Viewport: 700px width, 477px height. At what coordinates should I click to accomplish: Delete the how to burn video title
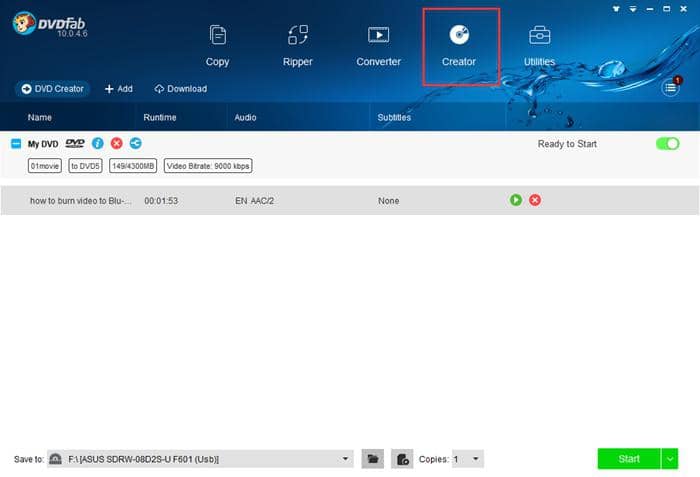point(535,200)
